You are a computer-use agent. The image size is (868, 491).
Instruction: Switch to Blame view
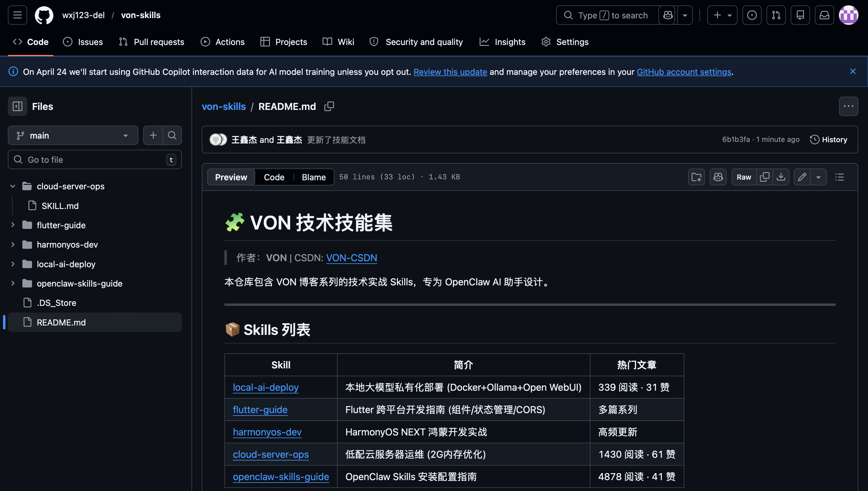(313, 177)
